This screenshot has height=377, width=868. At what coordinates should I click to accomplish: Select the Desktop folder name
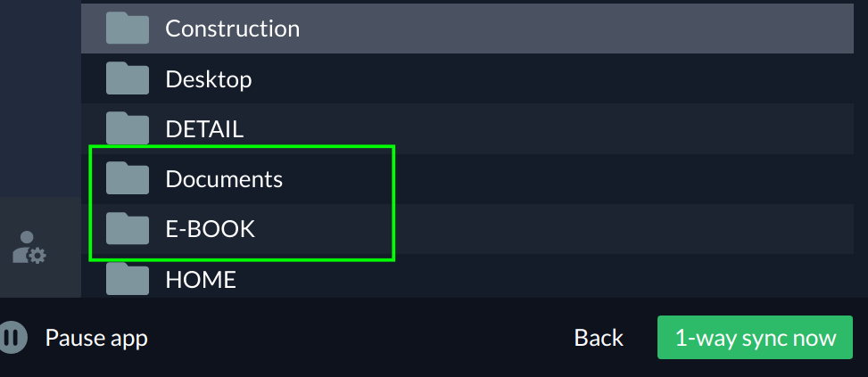pyautogui.click(x=209, y=79)
